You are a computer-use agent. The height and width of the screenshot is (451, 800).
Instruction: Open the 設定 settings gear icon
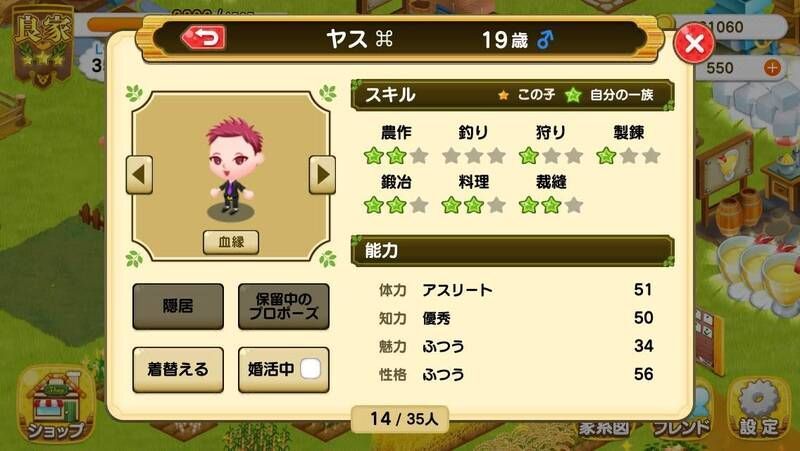[x=759, y=408]
